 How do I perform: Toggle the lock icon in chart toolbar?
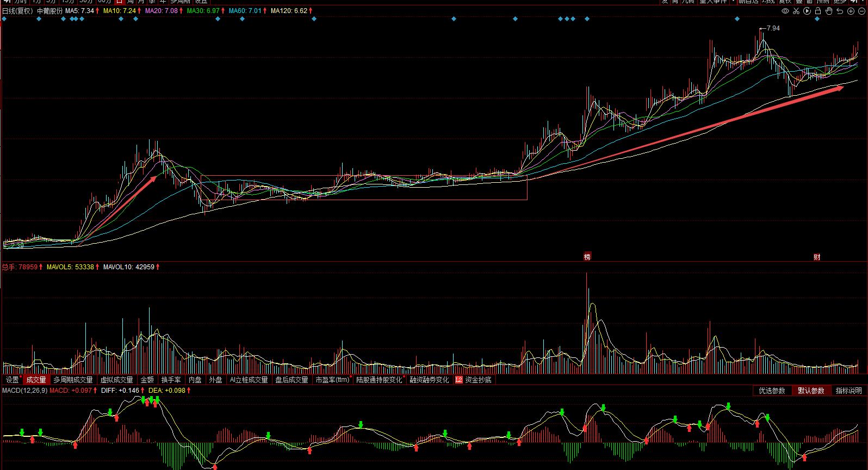pyautogui.click(x=818, y=11)
